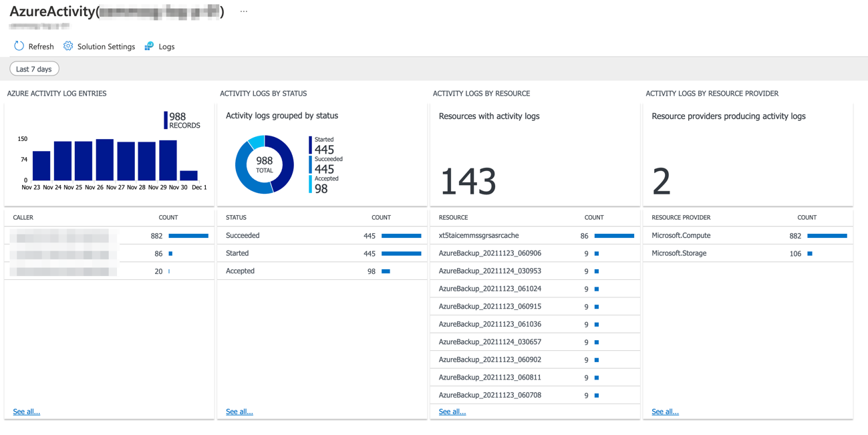Click the Activity logs grouped by status heading
The width and height of the screenshot is (868, 435).
(282, 116)
